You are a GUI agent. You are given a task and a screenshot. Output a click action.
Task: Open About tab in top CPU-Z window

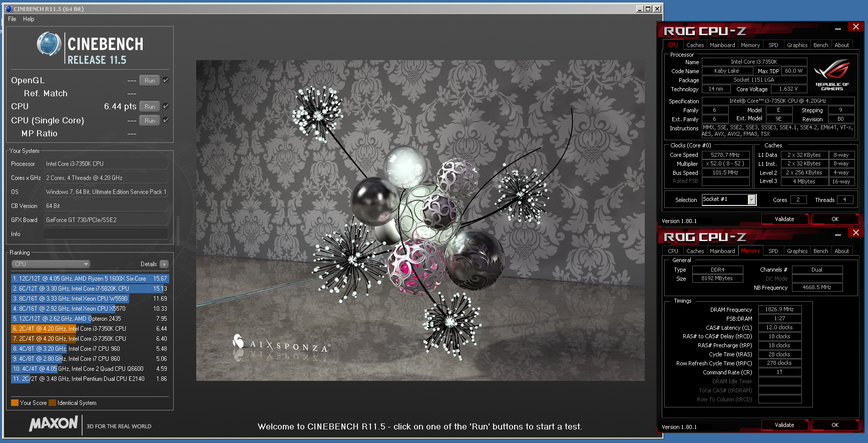[841, 45]
